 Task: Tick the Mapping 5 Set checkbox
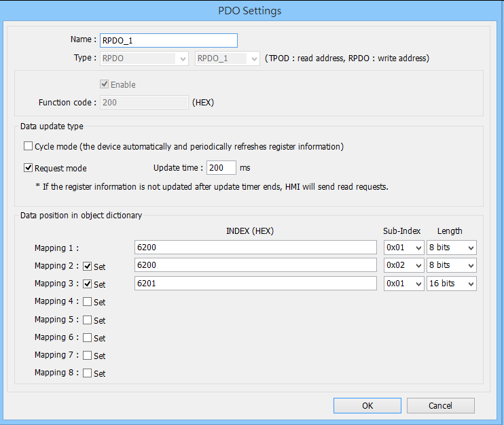[x=87, y=320]
